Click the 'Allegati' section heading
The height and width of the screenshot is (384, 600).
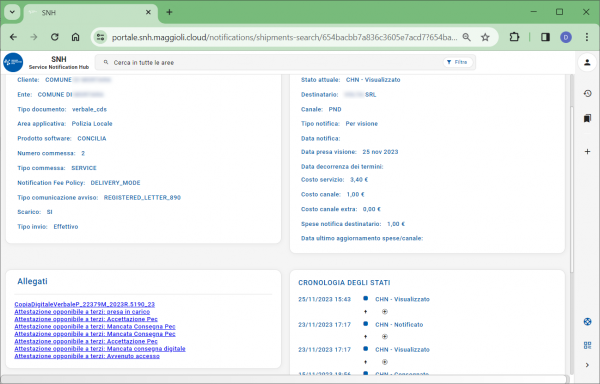click(x=33, y=281)
